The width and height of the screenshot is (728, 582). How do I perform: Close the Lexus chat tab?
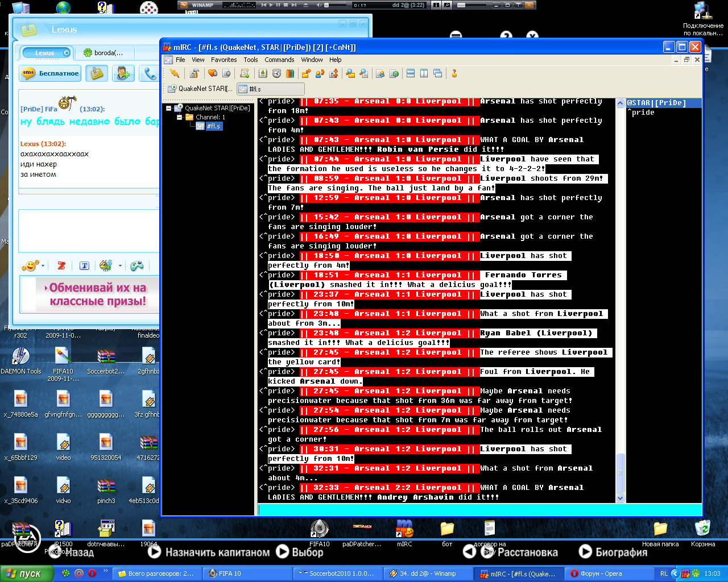click(x=66, y=53)
